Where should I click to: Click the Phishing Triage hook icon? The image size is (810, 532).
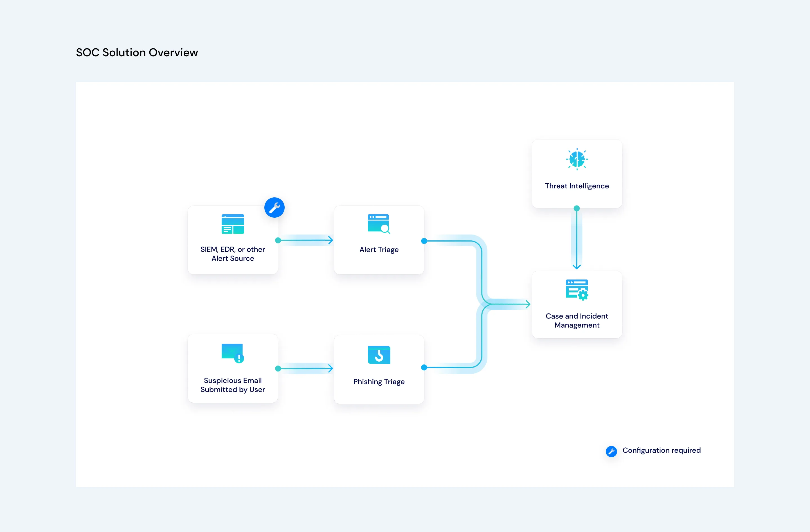(x=379, y=355)
